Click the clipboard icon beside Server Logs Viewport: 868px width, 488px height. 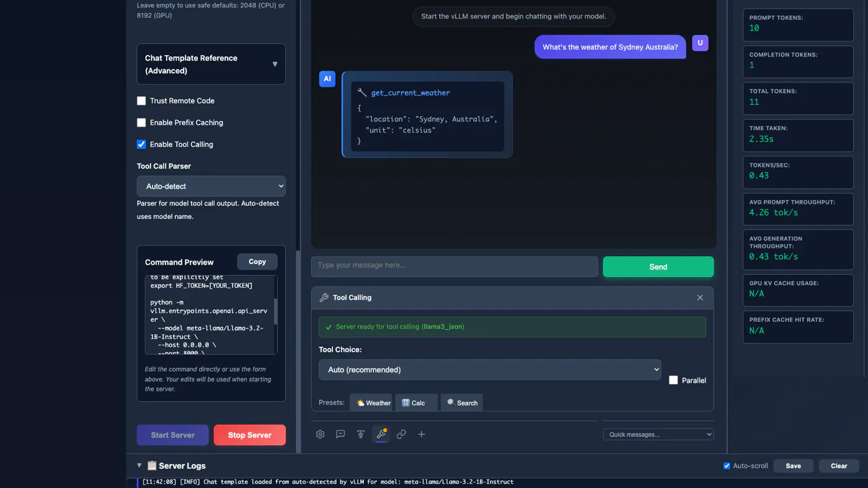point(151,466)
